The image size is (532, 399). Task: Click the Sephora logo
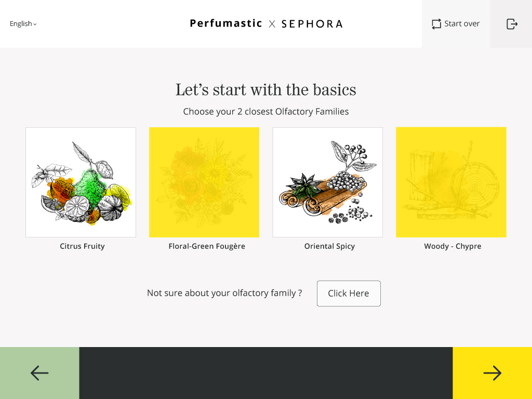(x=312, y=24)
